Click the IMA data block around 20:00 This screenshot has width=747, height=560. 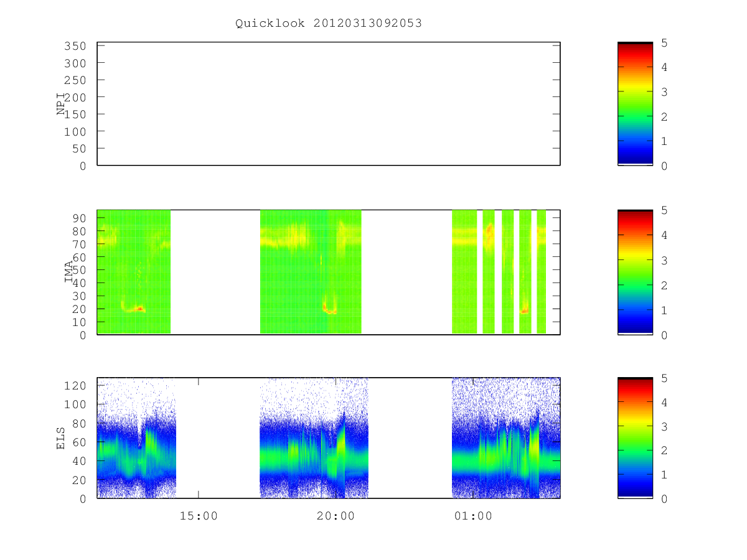[311, 272]
